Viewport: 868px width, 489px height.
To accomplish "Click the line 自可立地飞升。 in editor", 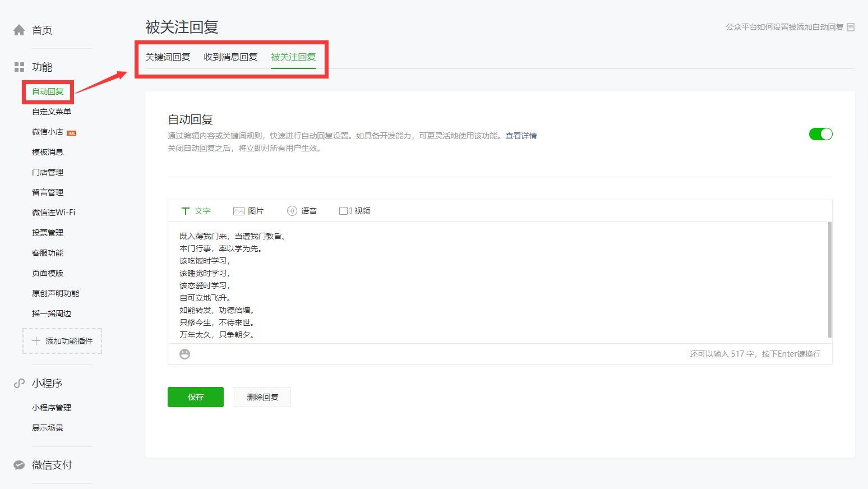I will pyautogui.click(x=205, y=298).
